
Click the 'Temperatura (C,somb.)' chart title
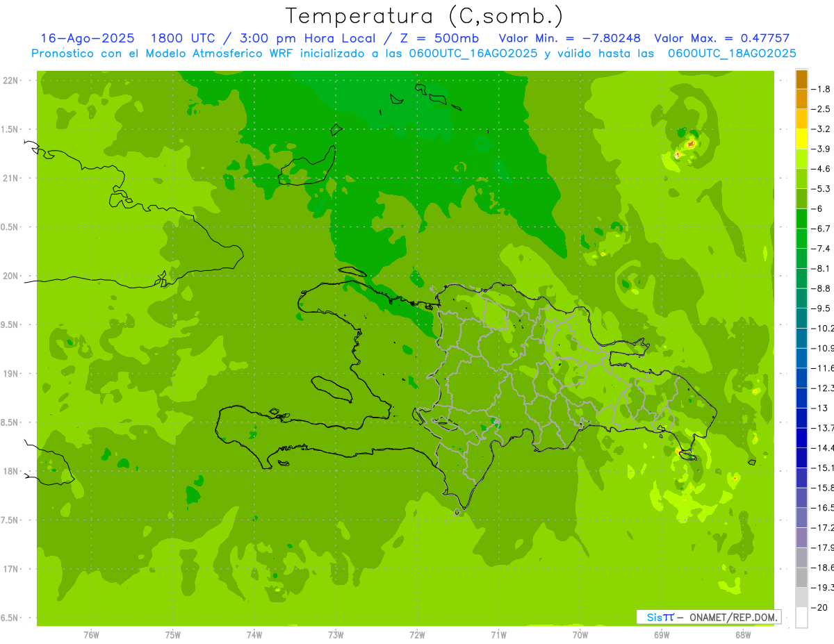point(424,16)
